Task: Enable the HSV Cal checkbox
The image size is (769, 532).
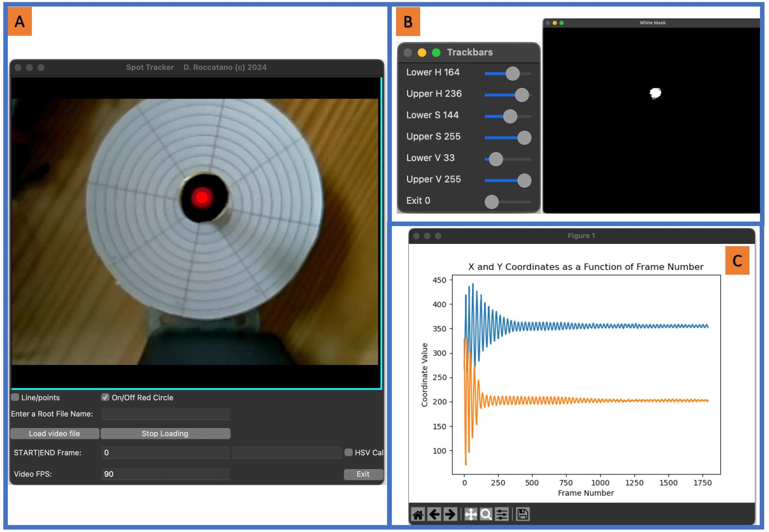Action: [349, 452]
